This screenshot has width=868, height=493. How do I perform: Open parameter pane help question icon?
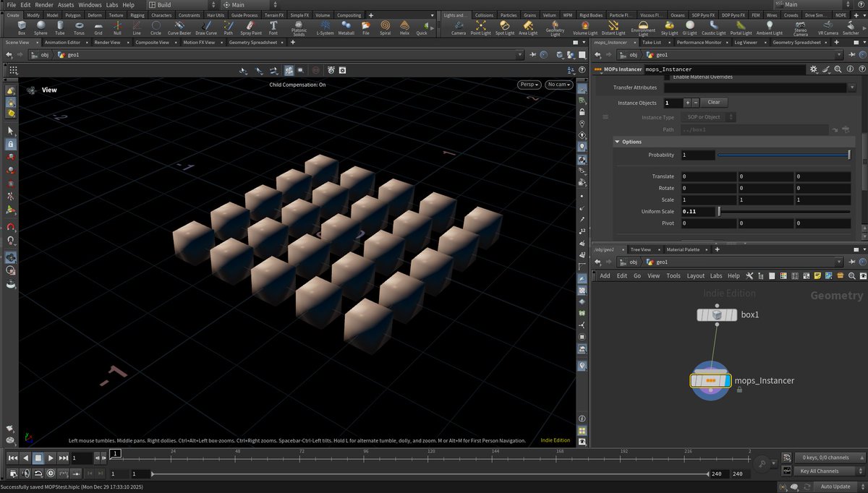tap(861, 69)
